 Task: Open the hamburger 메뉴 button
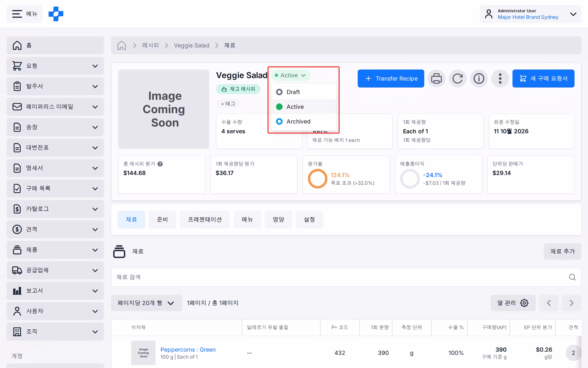[x=25, y=14]
